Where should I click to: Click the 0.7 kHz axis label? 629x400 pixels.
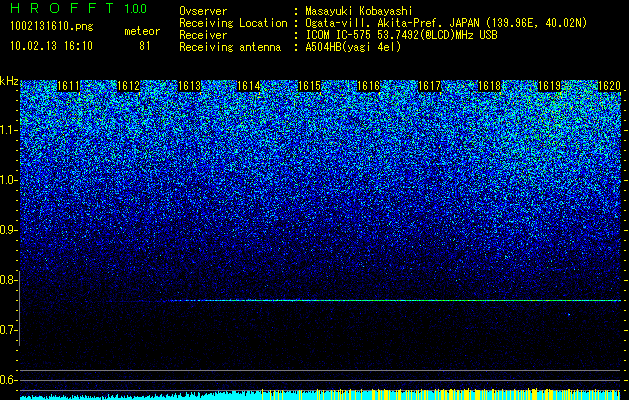coord(8,330)
